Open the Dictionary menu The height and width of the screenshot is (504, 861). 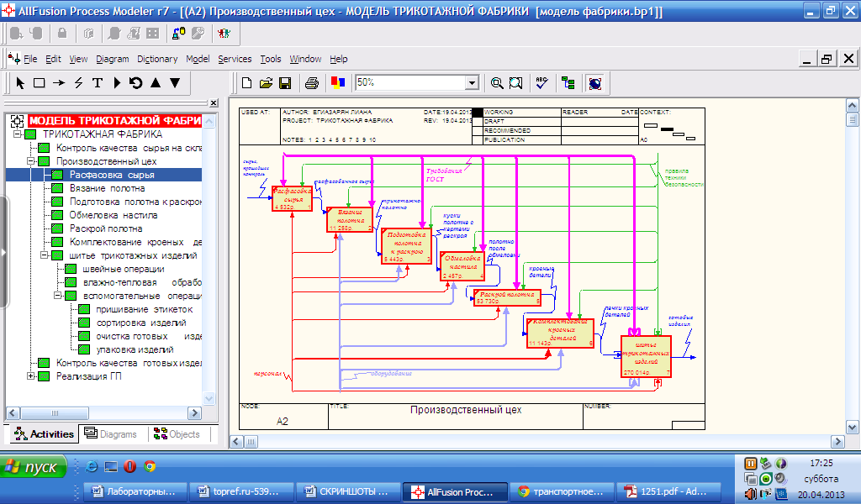[157, 60]
